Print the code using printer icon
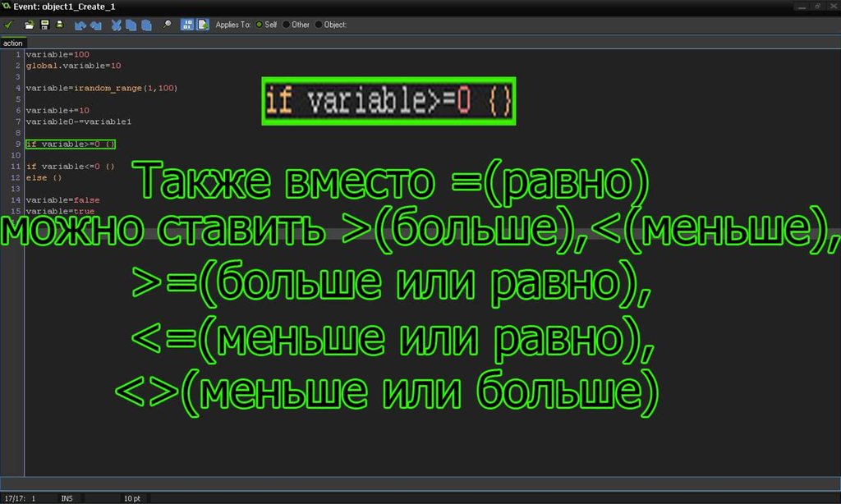The height and width of the screenshot is (504, 841). click(59, 25)
